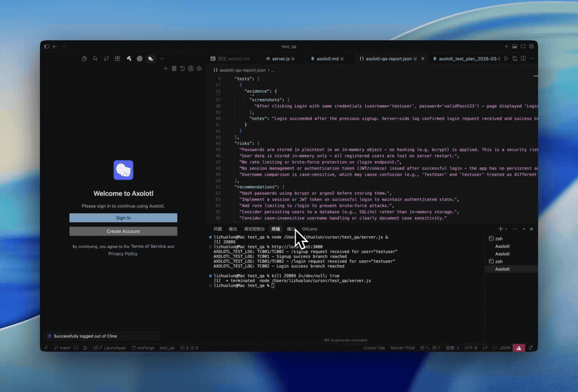Click axolotl-qa-report.json in the breadcrumb

242,70
